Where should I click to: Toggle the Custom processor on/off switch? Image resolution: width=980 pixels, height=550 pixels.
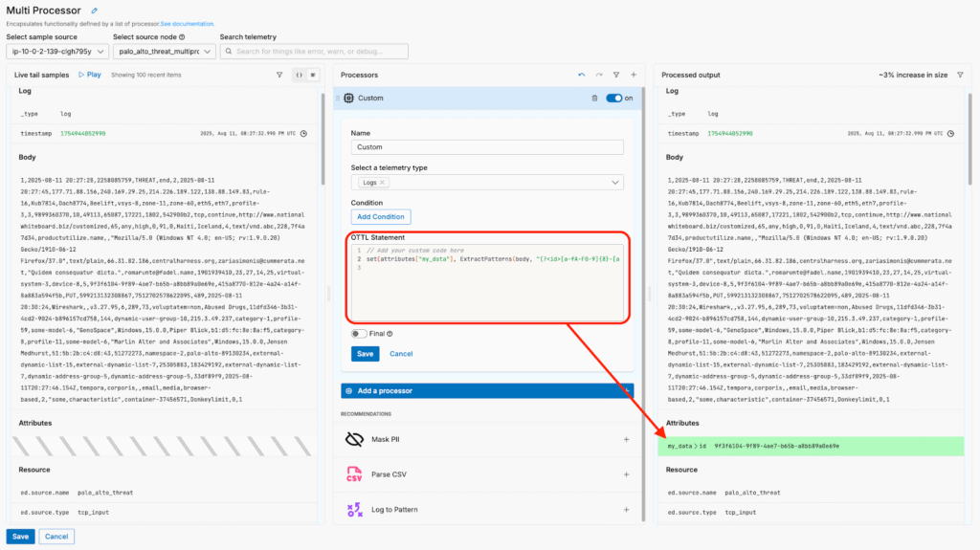613,98
